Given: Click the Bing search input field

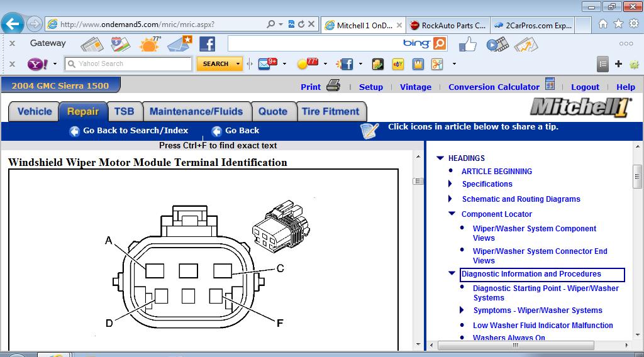Looking at the screenshot, I should (x=314, y=43).
